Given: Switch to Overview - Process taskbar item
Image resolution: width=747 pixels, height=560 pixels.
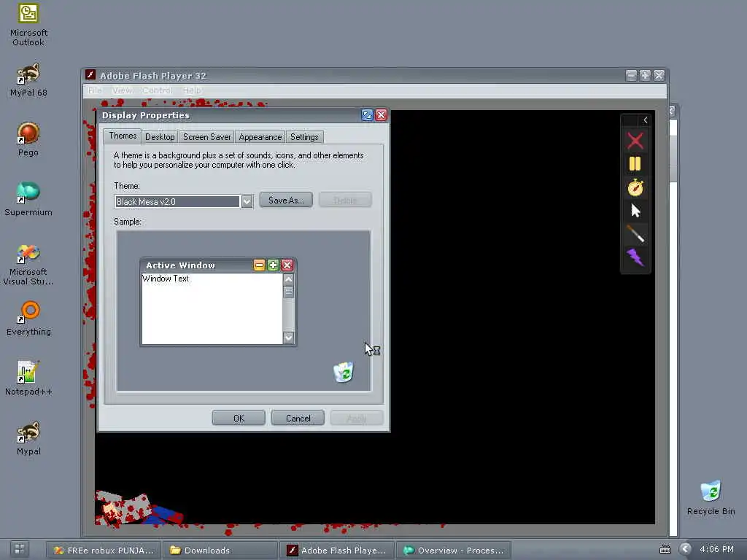Looking at the screenshot, I should pyautogui.click(x=454, y=550).
